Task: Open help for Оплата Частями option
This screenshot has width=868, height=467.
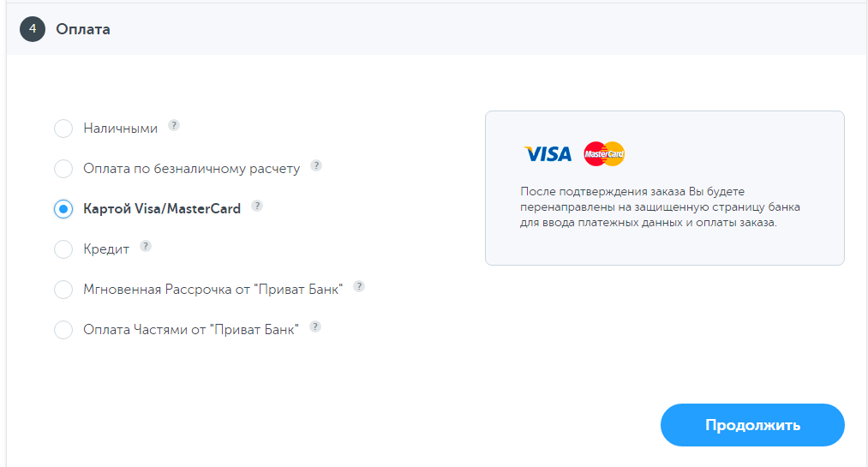Action: coord(315,326)
